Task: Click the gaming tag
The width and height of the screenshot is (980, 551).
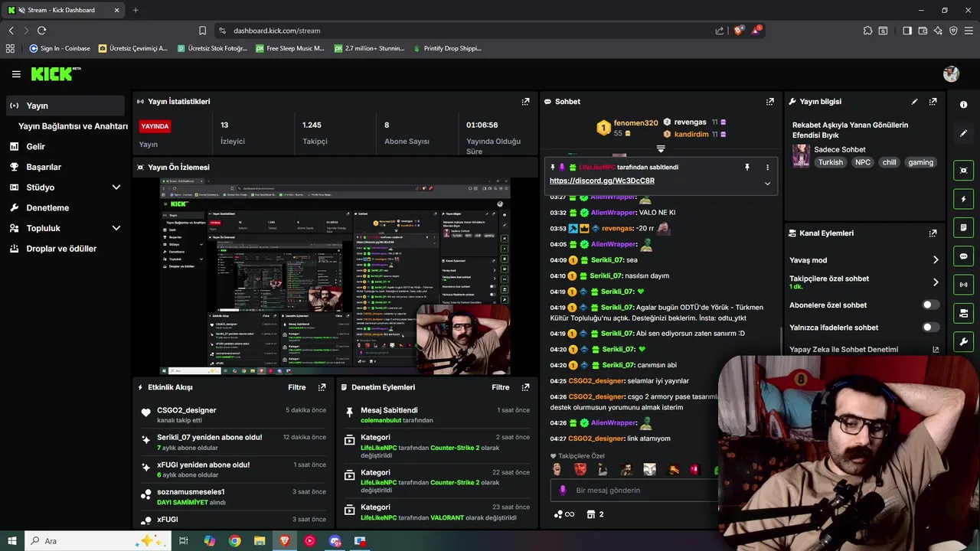Action: (921, 162)
